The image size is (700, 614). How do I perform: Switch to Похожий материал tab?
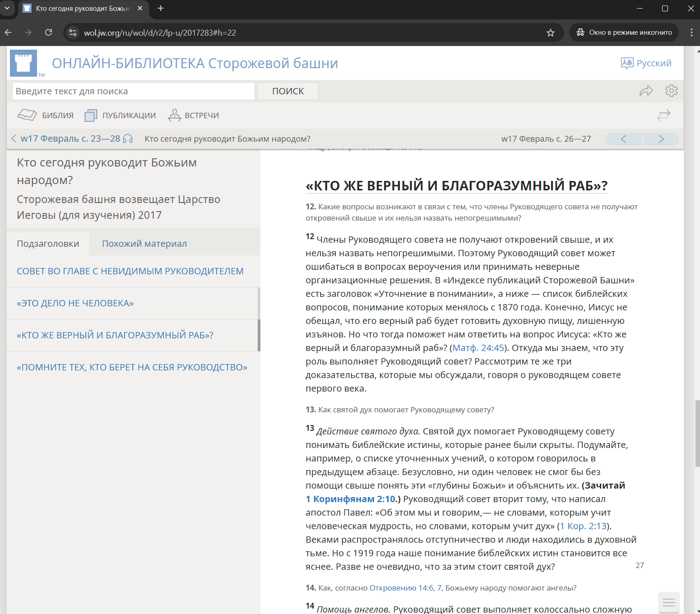[144, 244]
